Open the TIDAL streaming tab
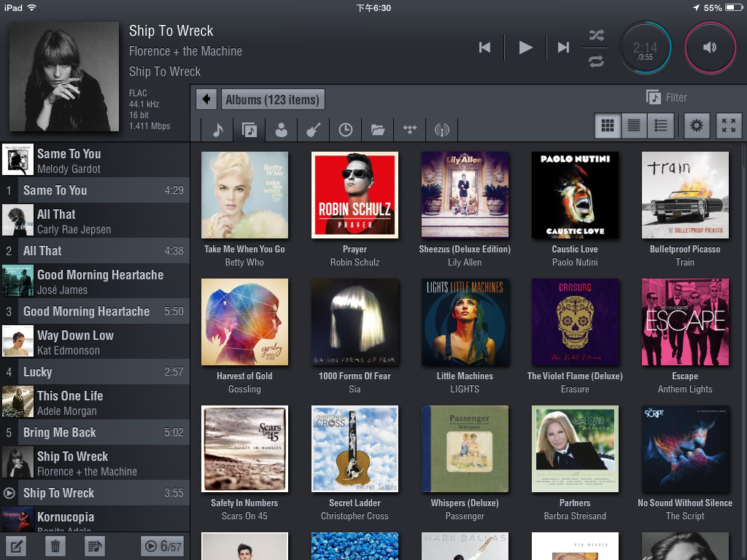The width and height of the screenshot is (747, 560). coord(410,130)
